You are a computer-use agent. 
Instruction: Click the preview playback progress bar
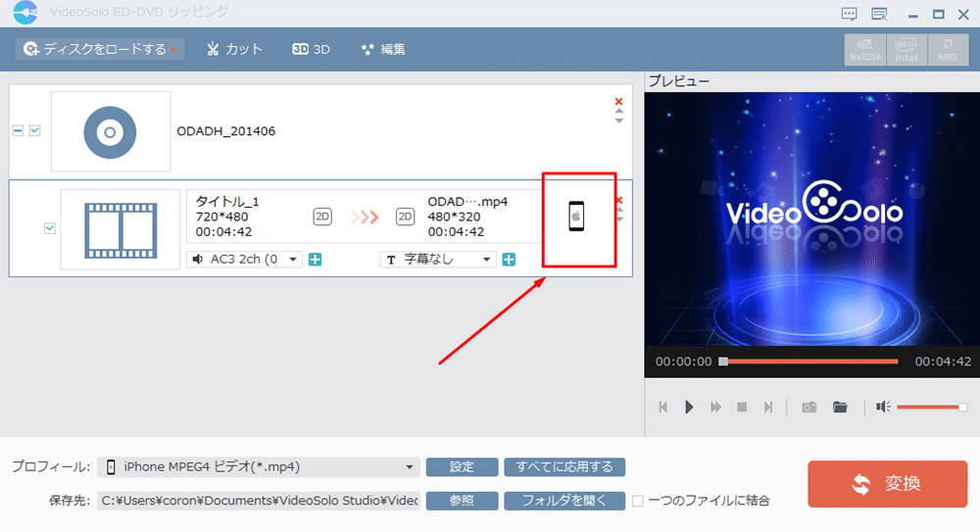(809, 362)
